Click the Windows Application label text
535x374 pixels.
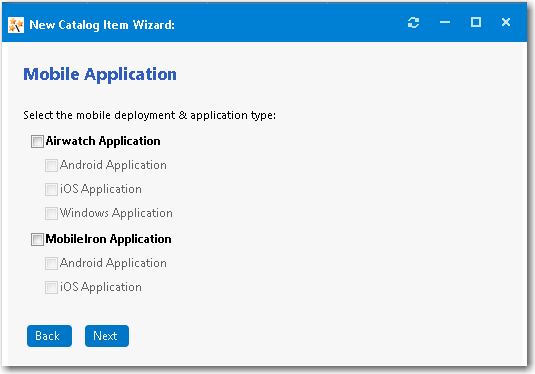pyautogui.click(x=116, y=213)
